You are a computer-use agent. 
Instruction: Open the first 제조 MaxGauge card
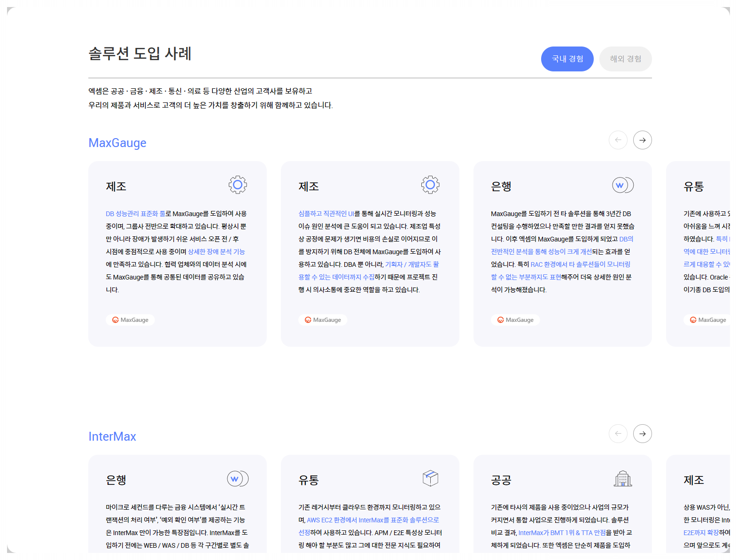(178, 254)
